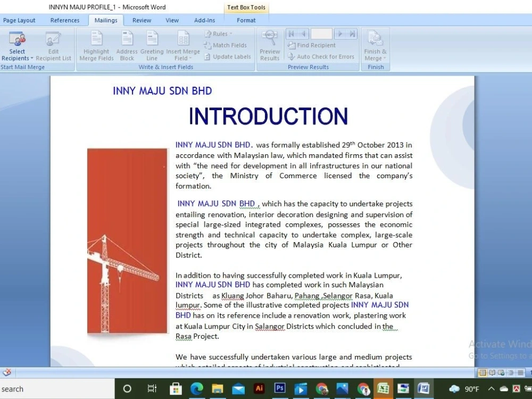Click misspelled word 'Salangor'
This screenshot has height=399, width=532.
pos(270,327)
